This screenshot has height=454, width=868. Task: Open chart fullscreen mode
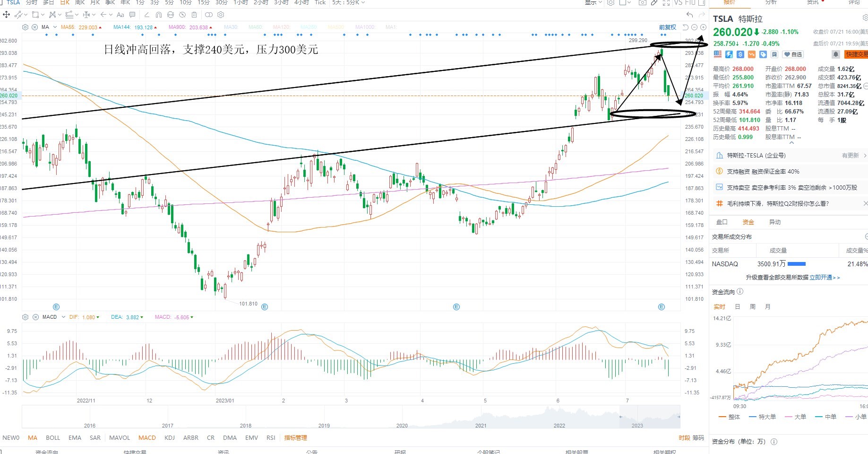point(666,3)
